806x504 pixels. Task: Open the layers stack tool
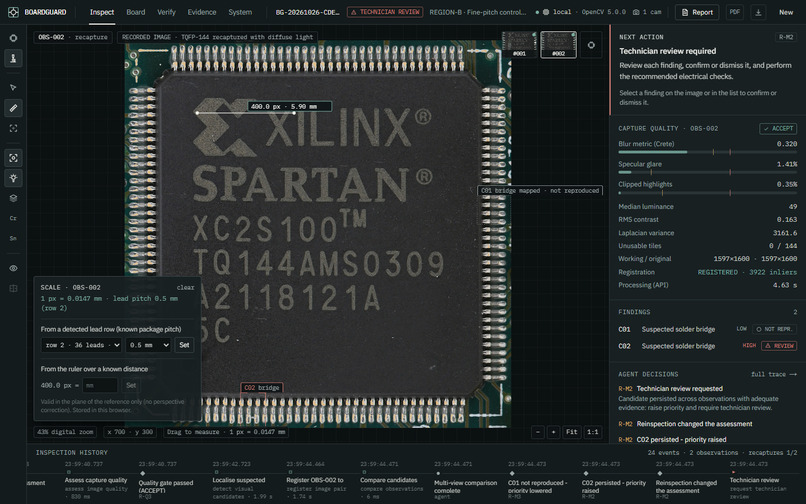point(13,198)
